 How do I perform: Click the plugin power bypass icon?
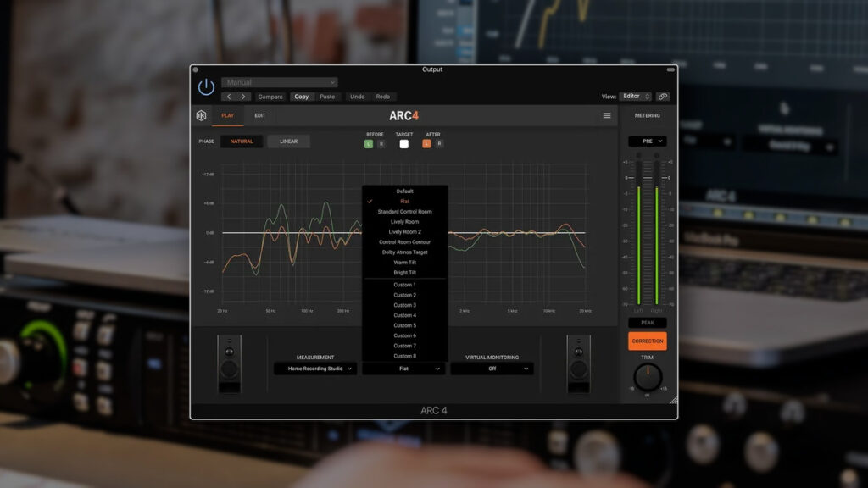point(206,87)
